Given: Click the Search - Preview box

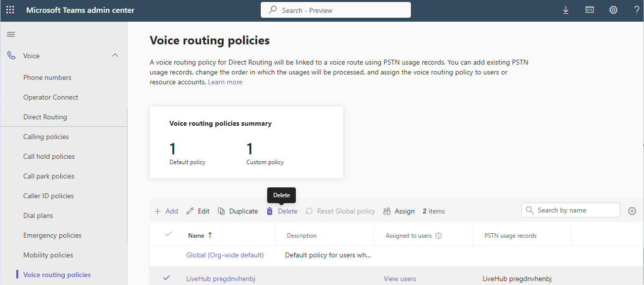Looking at the screenshot, I should click(x=336, y=10).
